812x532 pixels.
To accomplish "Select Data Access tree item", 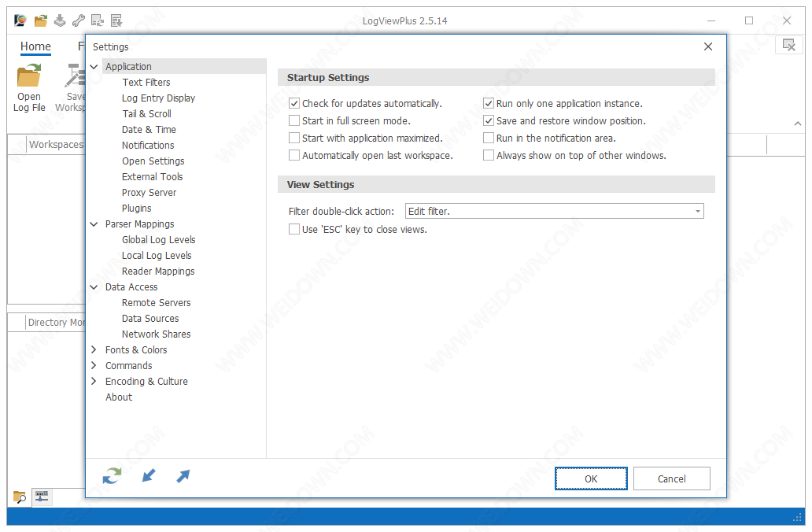I will point(131,287).
